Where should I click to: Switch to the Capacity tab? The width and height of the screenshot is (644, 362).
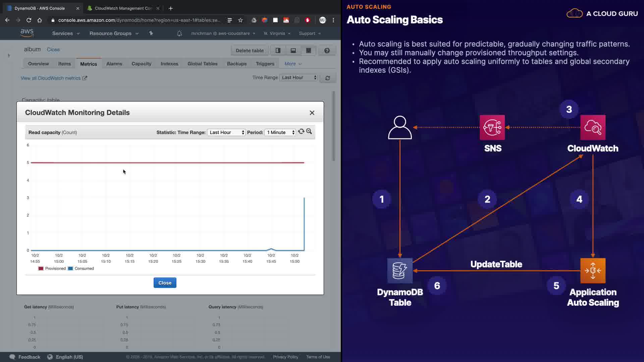(x=141, y=64)
